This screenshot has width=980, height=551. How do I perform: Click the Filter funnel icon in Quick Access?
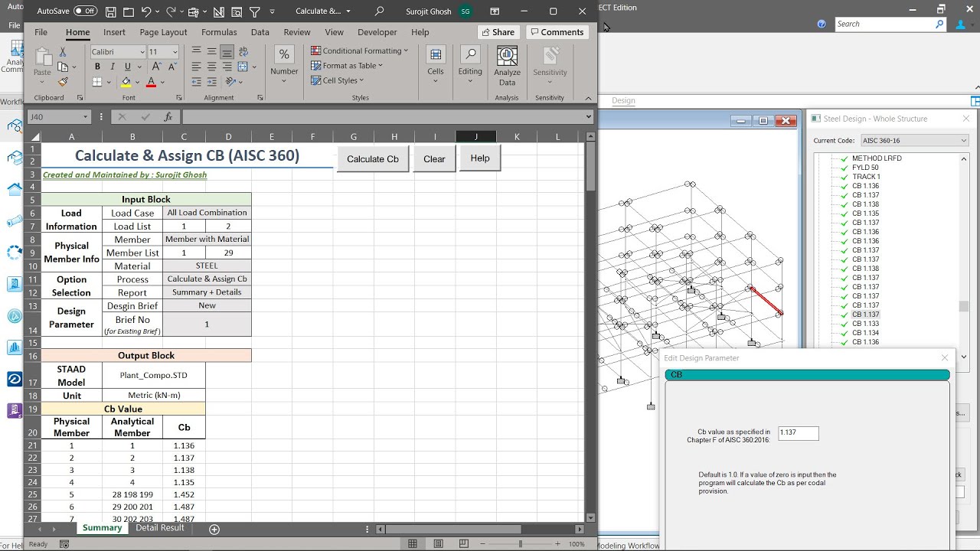click(x=254, y=11)
